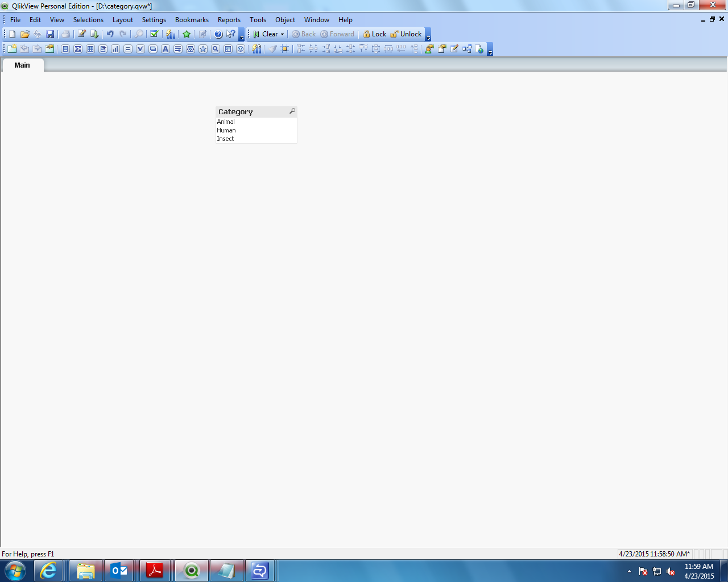Open the File menu
728x582 pixels.
15,20
